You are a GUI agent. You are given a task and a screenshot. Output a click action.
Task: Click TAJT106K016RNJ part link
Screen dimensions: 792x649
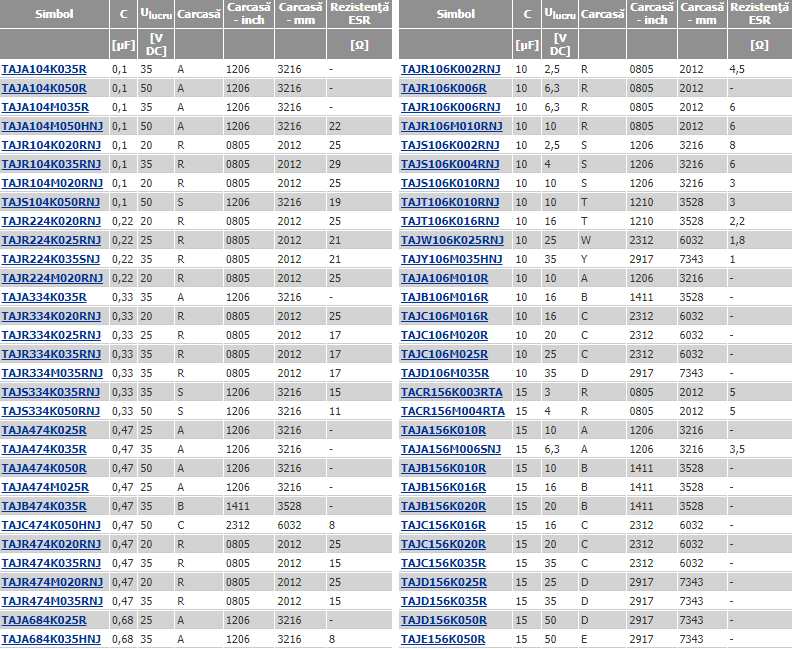(450, 221)
